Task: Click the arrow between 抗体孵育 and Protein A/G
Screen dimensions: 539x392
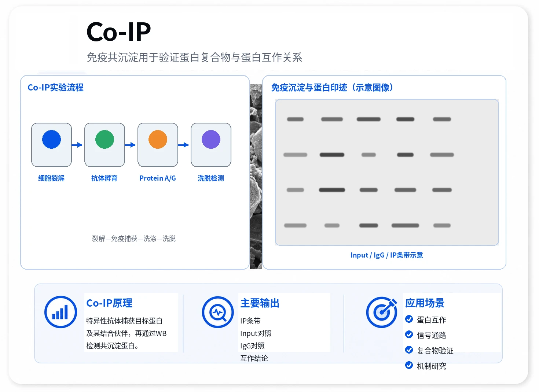Action: (130, 145)
